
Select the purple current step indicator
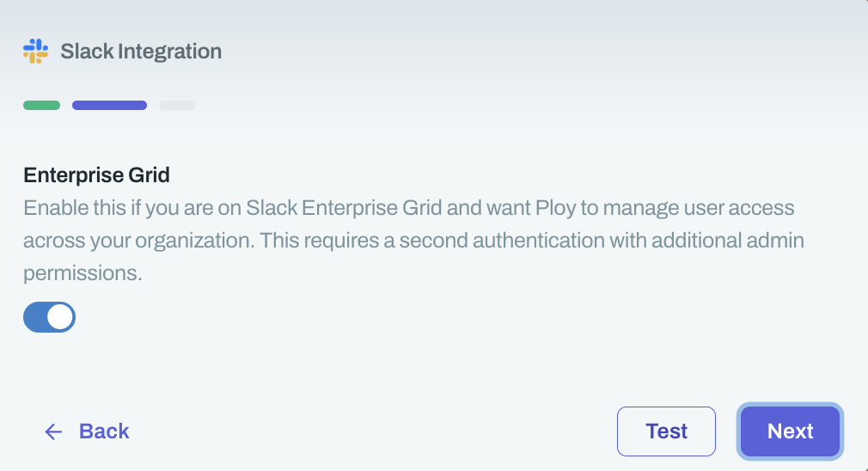tap(109, 106)
